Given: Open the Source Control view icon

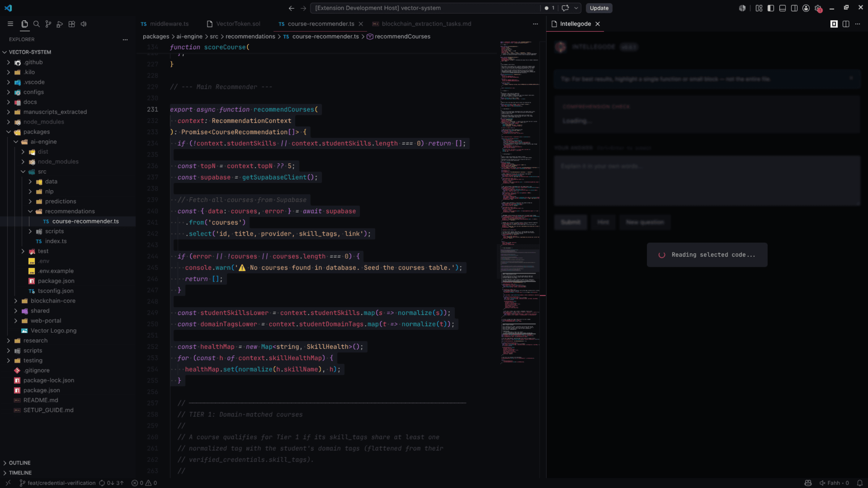Looking at the screenshot, I should (48, 24).
